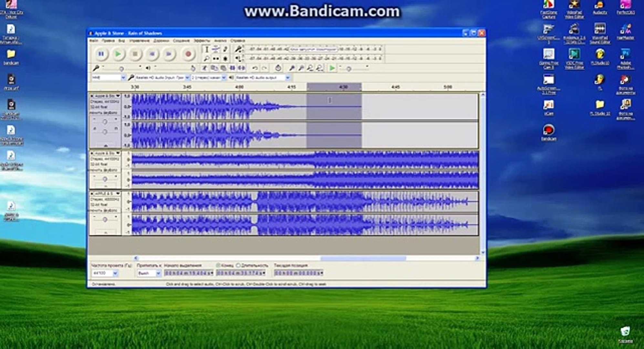Click the Play-at-speed green button

coord(332,68)
